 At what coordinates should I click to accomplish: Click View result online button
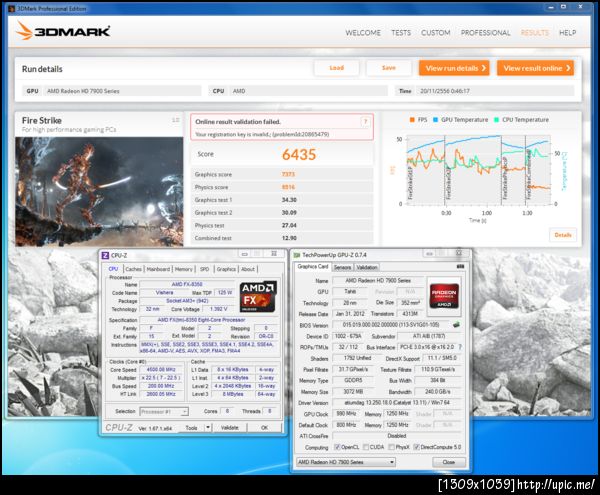click(x=535, y=68)
